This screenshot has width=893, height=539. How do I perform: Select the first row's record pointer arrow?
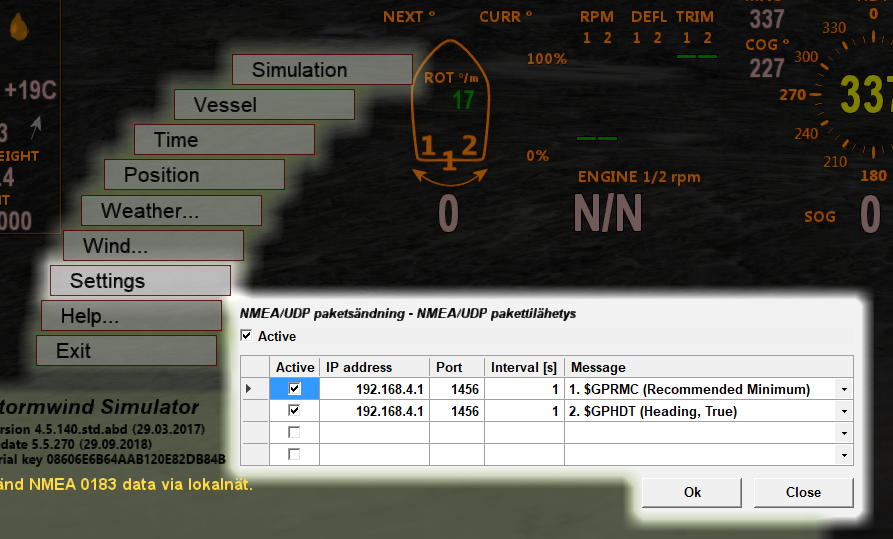(249, 388)
